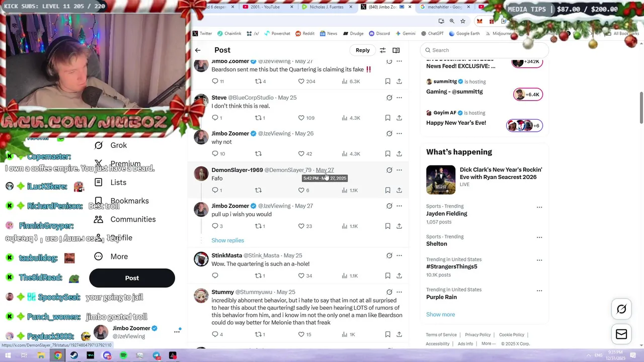
Task: Like Jimbo's 'Beardson sent me this' post
Action: 306,81
